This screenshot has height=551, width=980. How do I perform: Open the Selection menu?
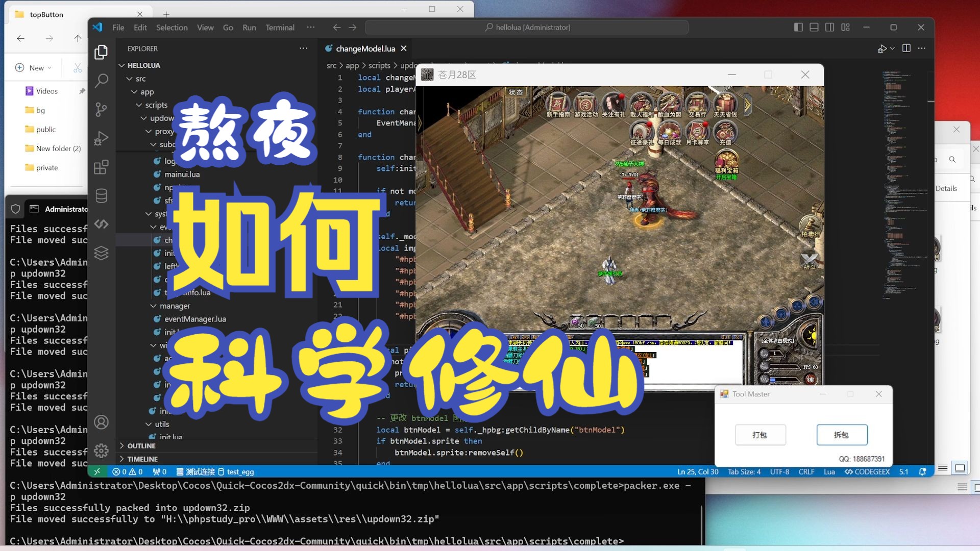pyautogui.click(x=172, y=28)
